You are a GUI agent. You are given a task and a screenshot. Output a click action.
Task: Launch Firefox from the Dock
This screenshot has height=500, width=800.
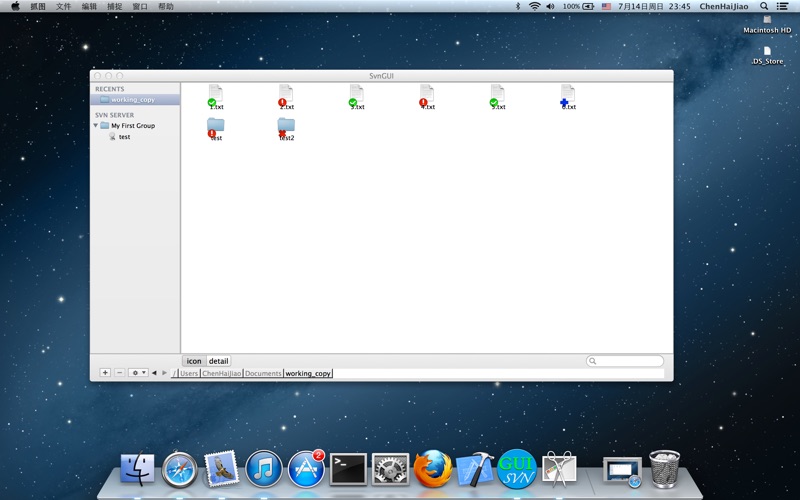coord(433,468)
